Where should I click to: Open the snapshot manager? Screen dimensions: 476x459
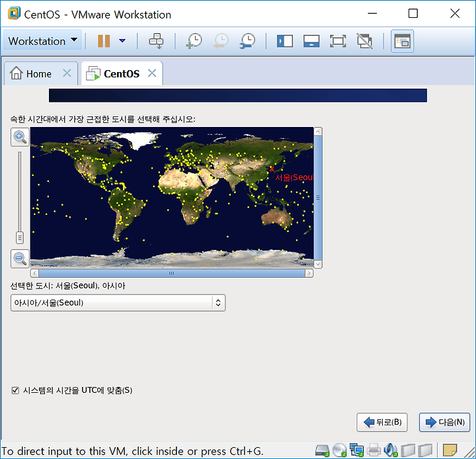tap(247, 41)
